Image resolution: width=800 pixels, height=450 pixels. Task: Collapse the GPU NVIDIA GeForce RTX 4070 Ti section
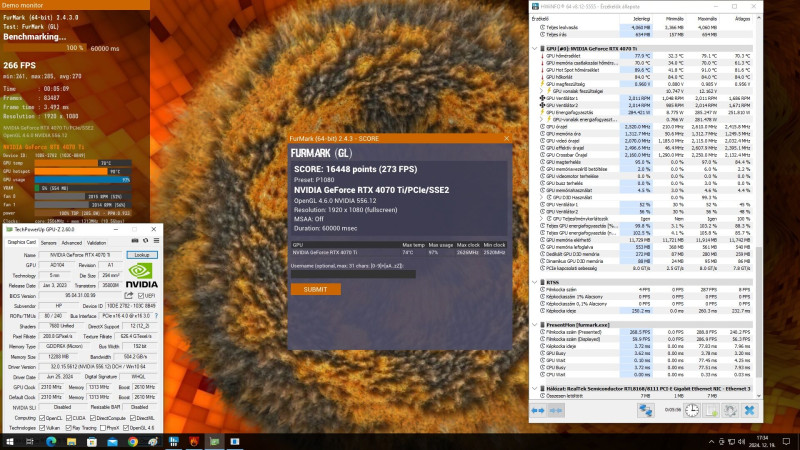[535, 48]
